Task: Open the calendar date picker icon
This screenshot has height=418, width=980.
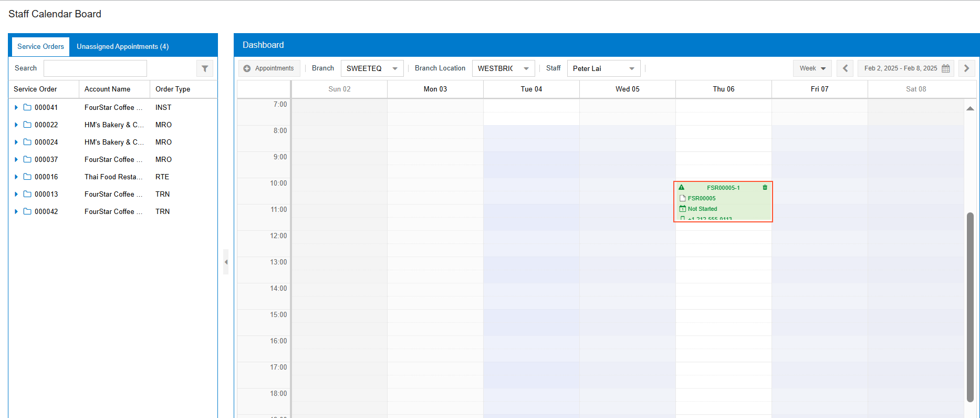Action: tap(946, 68)
